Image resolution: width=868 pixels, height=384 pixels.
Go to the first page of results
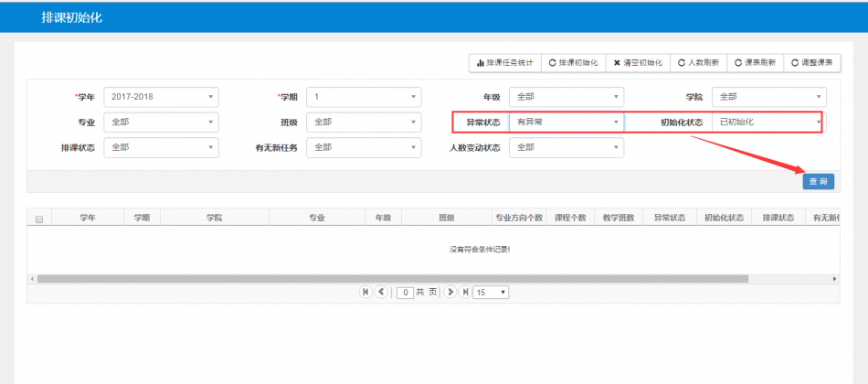pyautogui.click(x=366, y=292)
